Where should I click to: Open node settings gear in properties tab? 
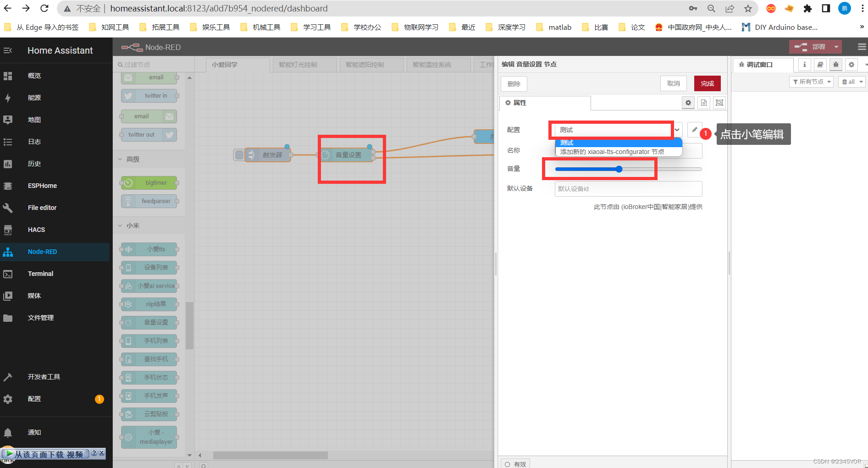tap(688, 103)
